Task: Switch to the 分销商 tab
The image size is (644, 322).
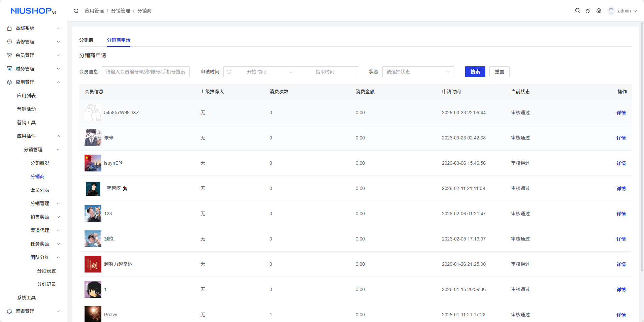Action: [86, 40]
